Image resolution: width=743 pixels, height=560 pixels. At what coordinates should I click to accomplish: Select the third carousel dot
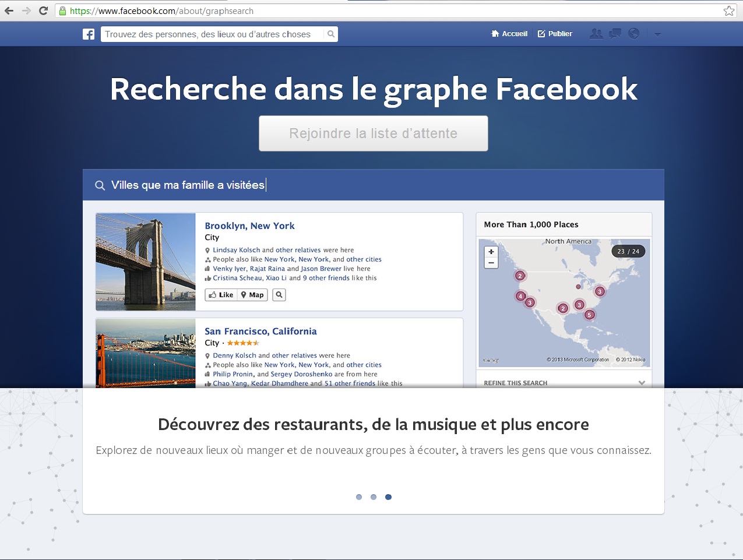pyautogui.click(x=388, y=497)
